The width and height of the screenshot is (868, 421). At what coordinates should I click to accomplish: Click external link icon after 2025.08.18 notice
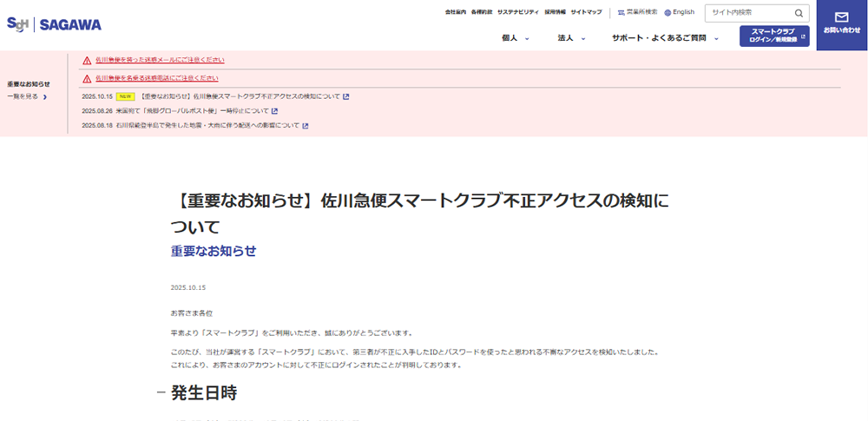(x=306, y=126)
